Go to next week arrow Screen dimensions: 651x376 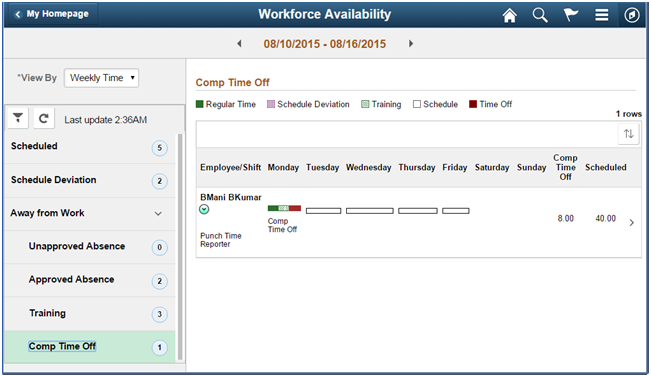[x=411, y=44]
